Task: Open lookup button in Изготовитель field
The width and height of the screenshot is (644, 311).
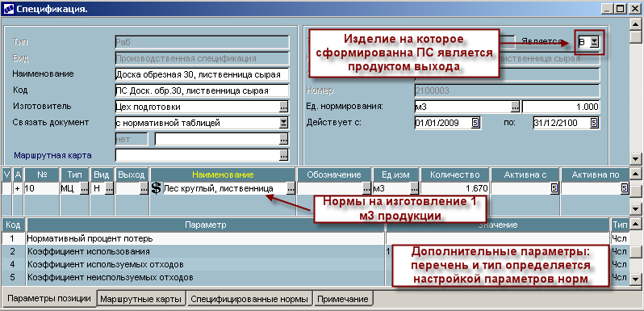Action: [x=284, y=107]
